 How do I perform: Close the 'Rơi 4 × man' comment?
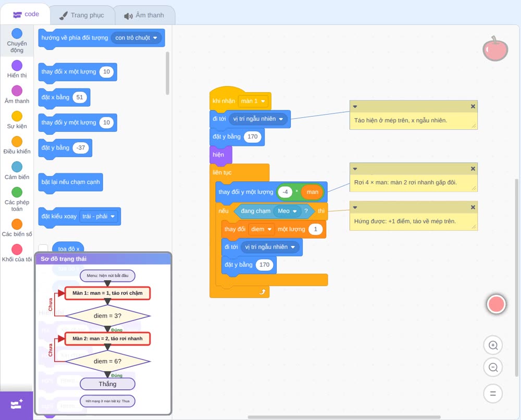(x=473, y=168)
